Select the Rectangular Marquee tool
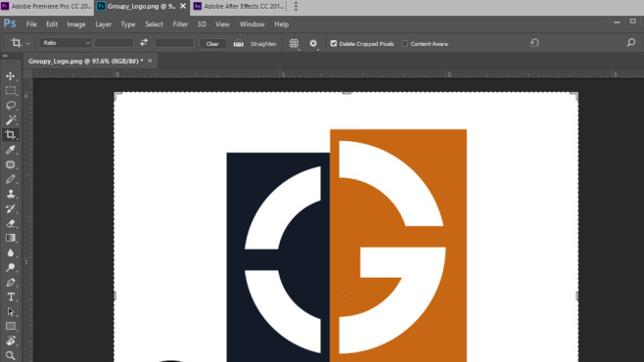Viewport: 644px width, 362px height. click(x=10, y=91)
